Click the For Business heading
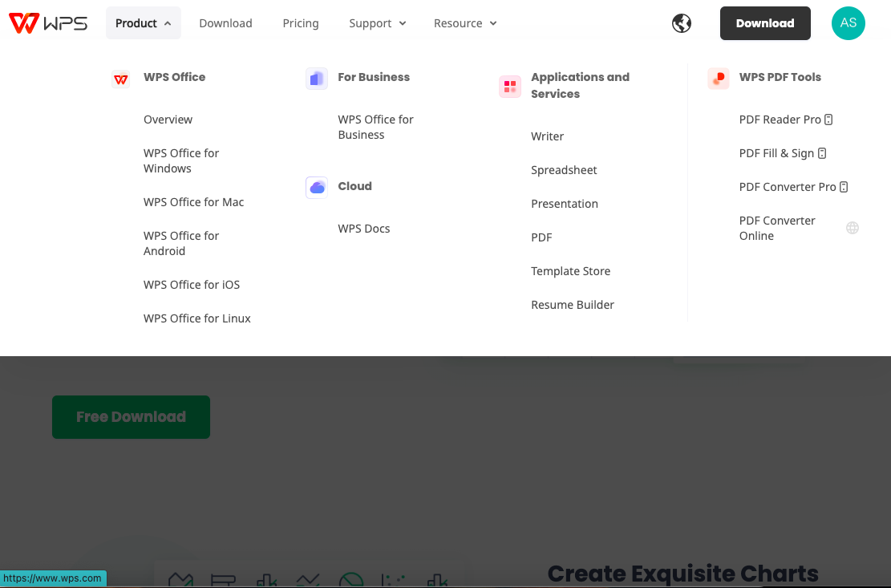Viewport: 891px width, 588px height. [x=374, y=77]
